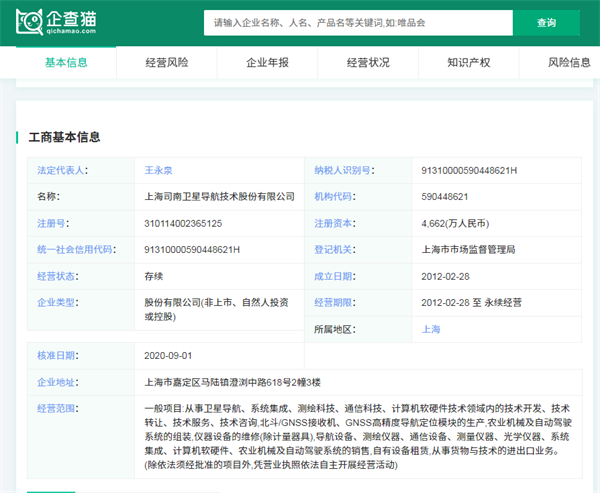Open the 知识产权 tab
600x493 pixels.
[x=468, y=62]
